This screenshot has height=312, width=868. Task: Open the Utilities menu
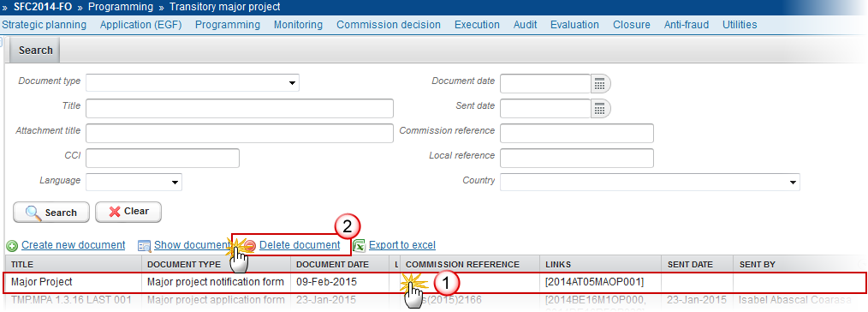740,25
